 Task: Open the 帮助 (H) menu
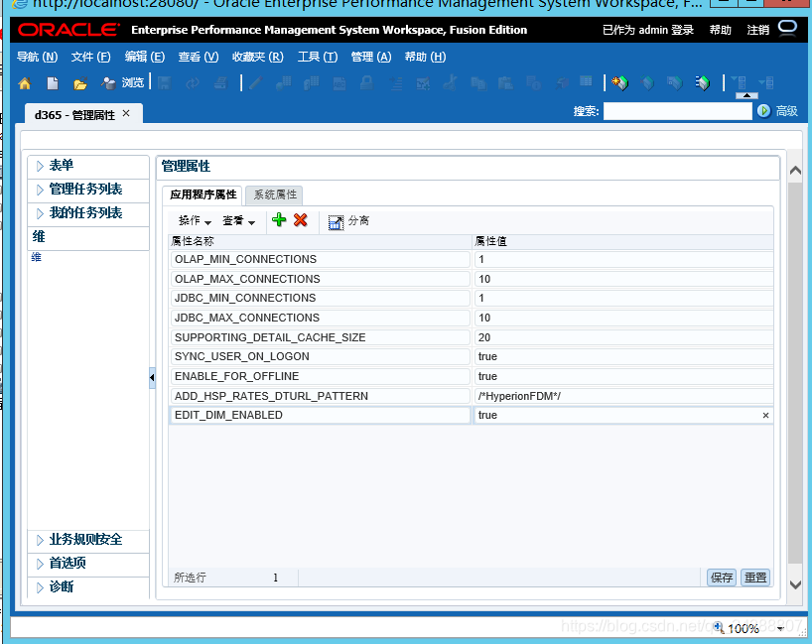[425, 57]
